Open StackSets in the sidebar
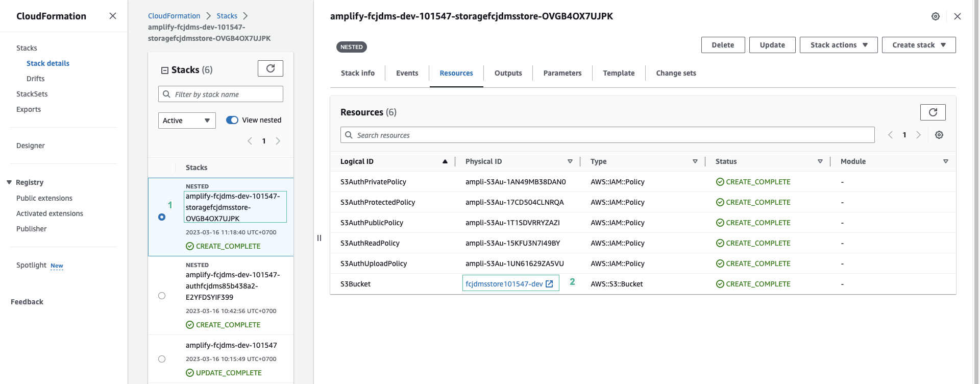 32,94
